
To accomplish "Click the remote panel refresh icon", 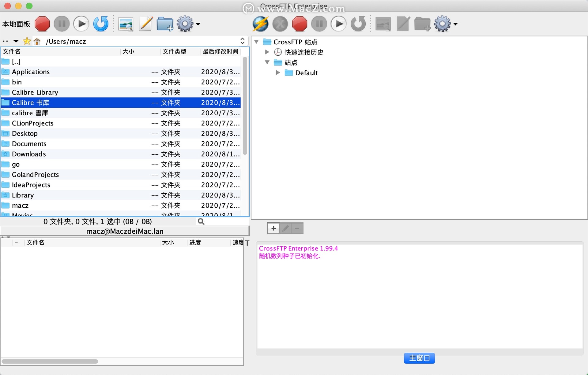I will pyautogui.click(x=358, y=24).
